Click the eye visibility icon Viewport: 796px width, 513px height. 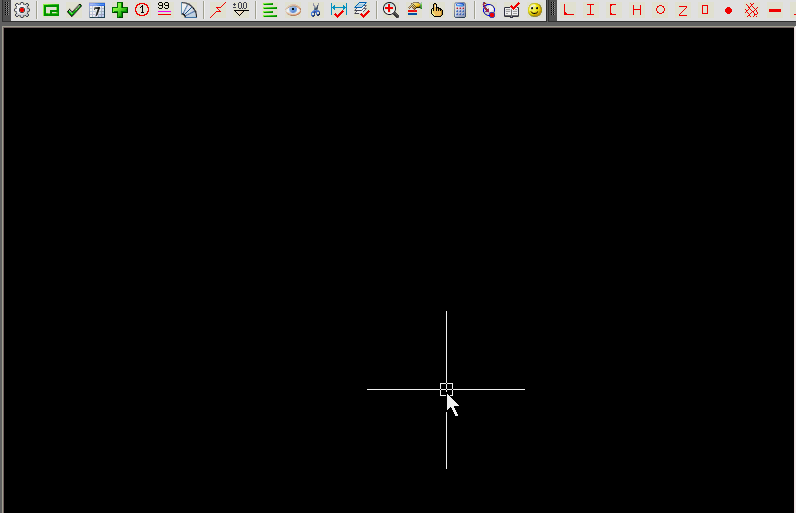tap(293, 10)
